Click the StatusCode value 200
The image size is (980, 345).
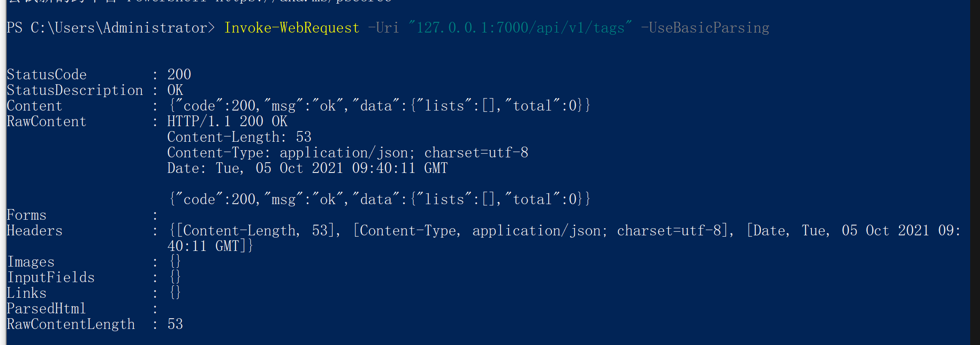(179, 74)
